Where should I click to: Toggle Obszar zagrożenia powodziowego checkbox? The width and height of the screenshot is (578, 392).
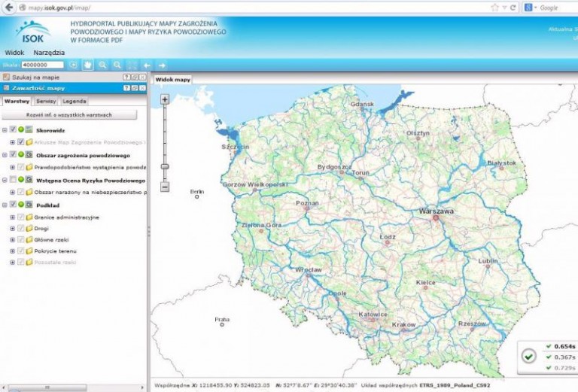pyautogui.click(x=13, y=154)
